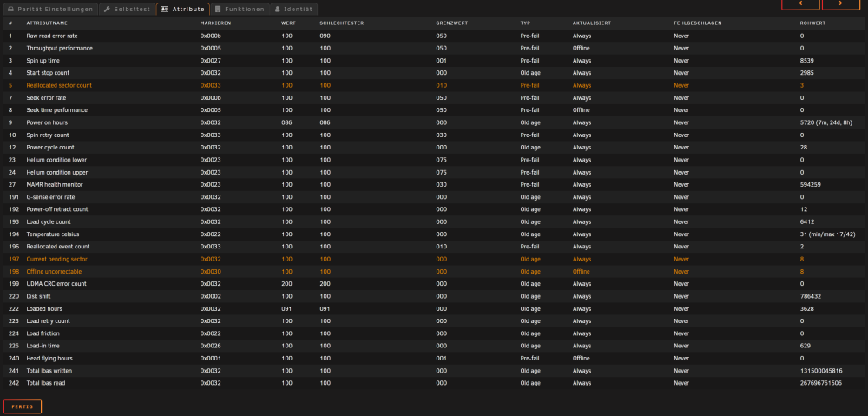Select the Total lbas written attribute
This screenshot has width=868, height=416.
click(49, 371)
